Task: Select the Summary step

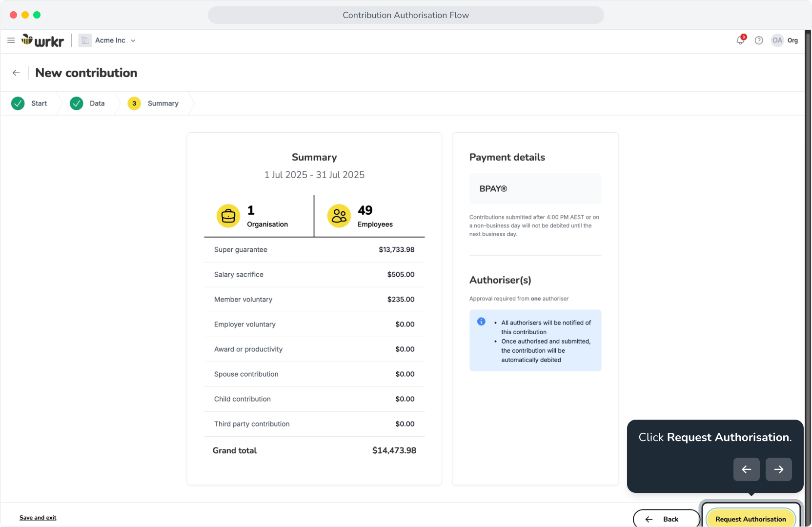Action: coord(154,103)
